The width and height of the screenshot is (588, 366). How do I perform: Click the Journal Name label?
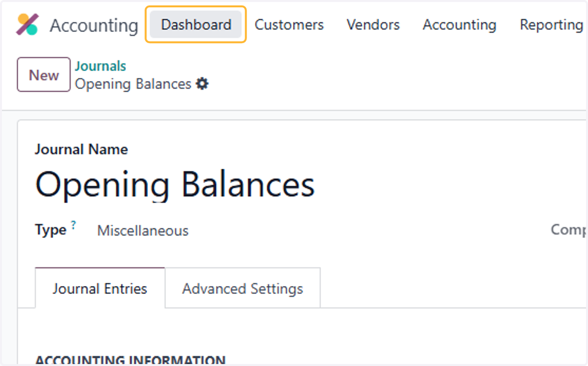(81, 149)
